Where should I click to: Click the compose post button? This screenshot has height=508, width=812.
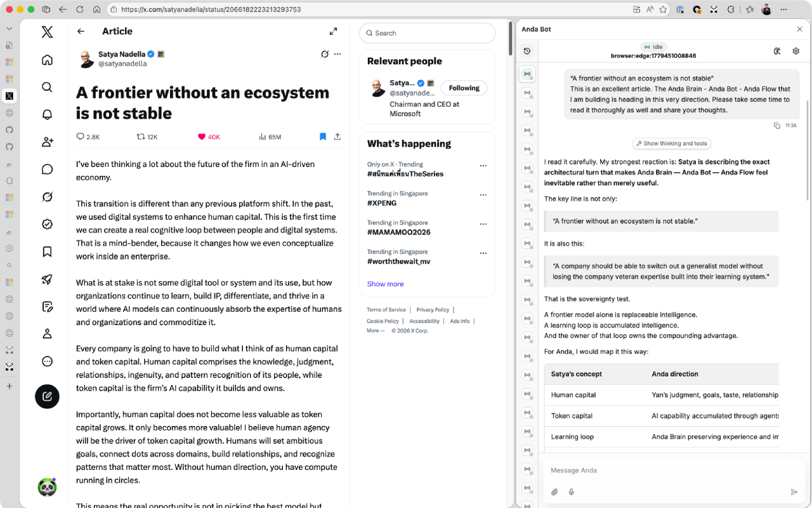pos(47,396)
